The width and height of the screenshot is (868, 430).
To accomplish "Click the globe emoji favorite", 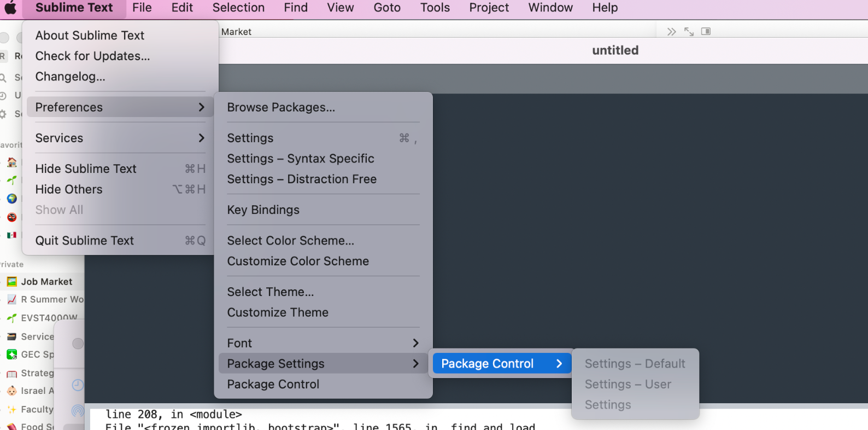I will pyautogui.click(x=12, y=199).
